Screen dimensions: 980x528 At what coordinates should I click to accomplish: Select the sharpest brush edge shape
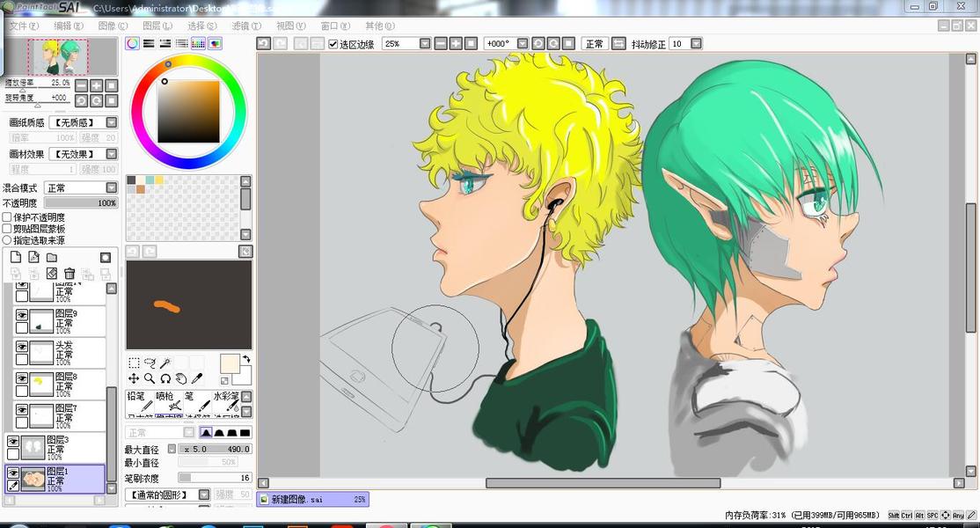206,432
